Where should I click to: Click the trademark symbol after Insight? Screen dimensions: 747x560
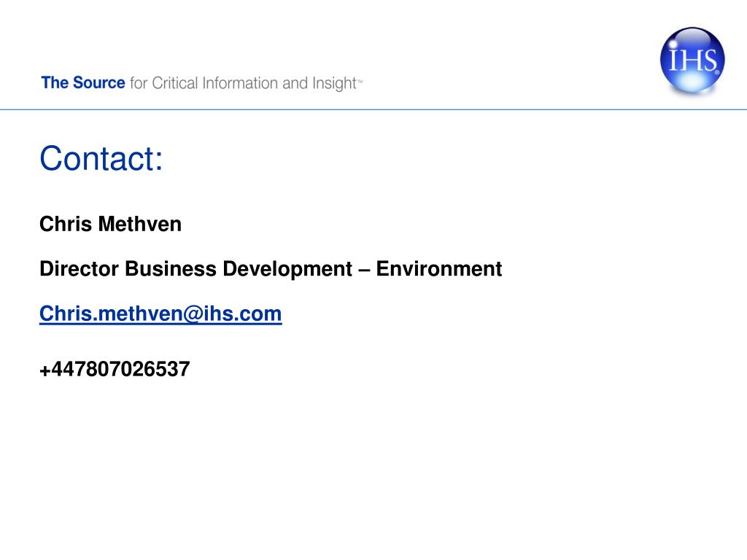(x=360, y=81)
